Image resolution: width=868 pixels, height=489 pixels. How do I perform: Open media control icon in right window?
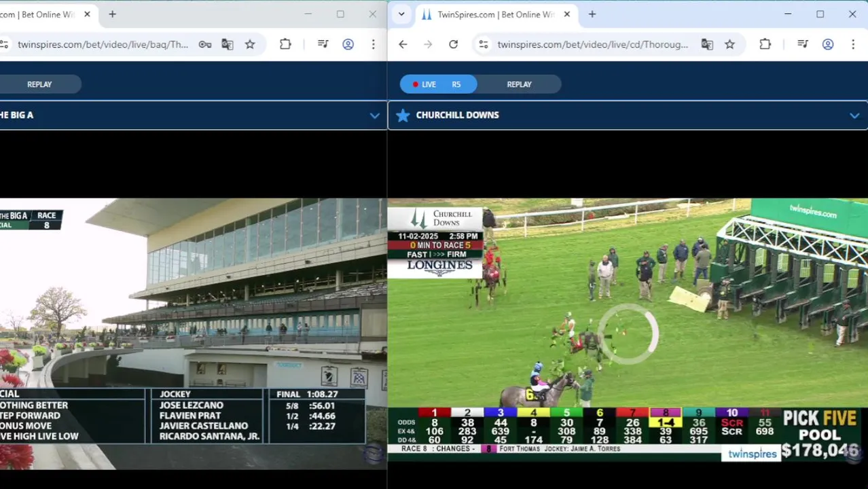tap(802, 45)
